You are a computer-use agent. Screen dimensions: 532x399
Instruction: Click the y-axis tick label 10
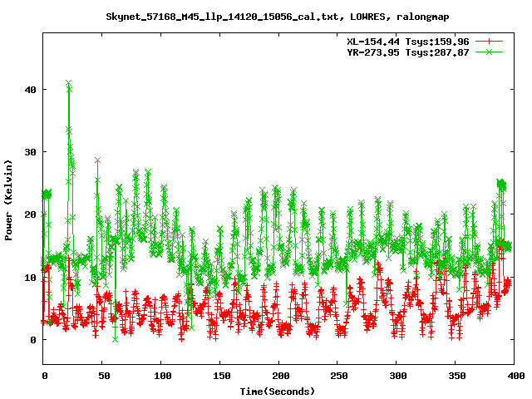tap(30, 277)
